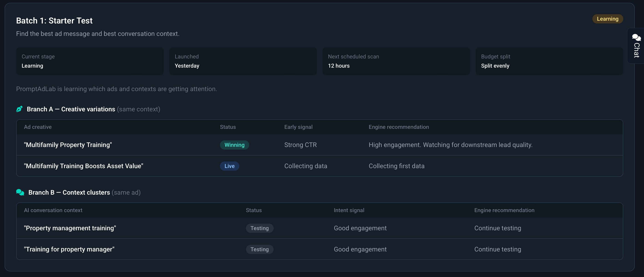
Task: Click the Current stage Learning card
Action: (90, 61)
